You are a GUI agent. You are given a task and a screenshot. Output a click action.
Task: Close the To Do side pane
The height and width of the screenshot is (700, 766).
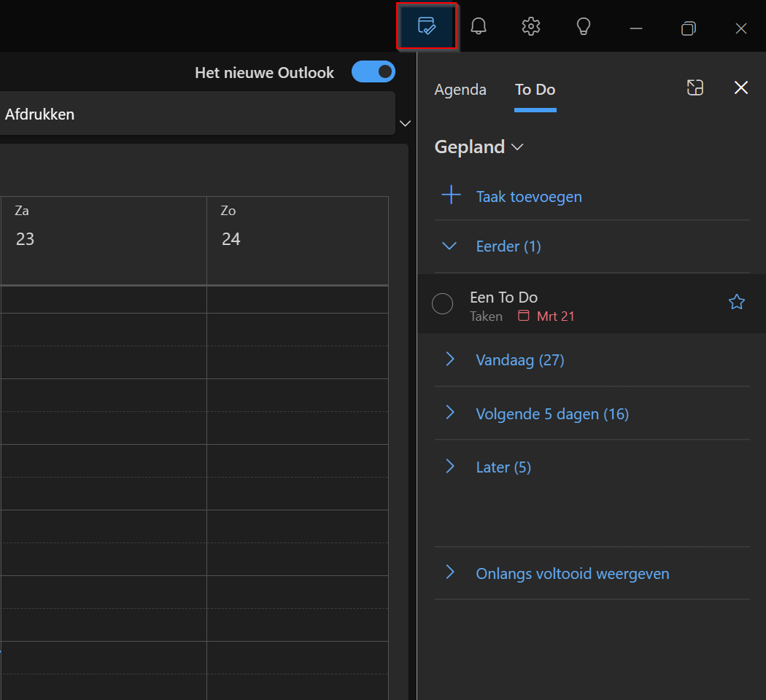(x=741, y=88)
